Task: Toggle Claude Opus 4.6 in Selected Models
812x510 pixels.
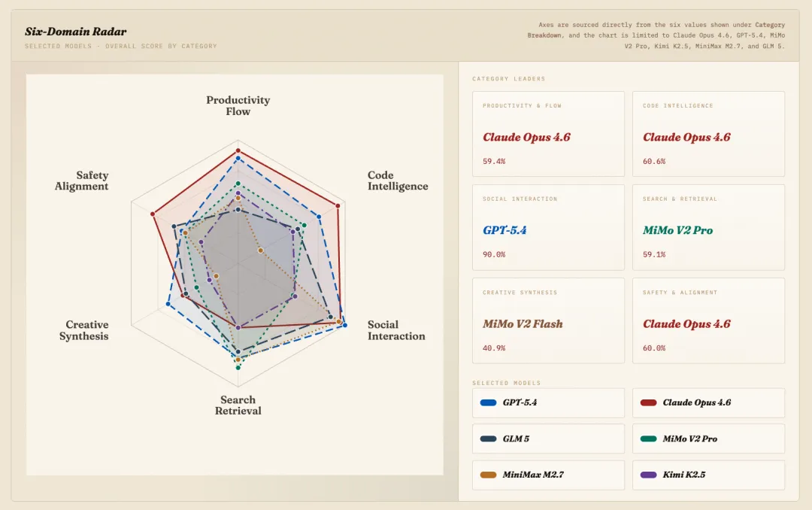Action: (x=708, y=402)
